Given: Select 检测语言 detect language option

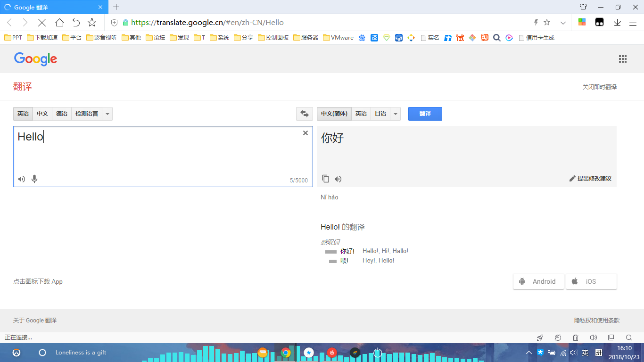Looking at the screenshot, I should 87,114.
